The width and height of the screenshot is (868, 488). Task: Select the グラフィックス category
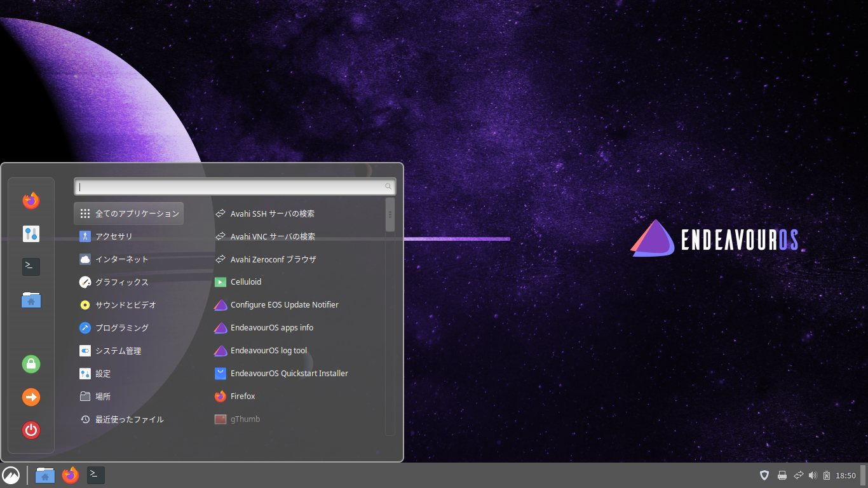point(129,282)
